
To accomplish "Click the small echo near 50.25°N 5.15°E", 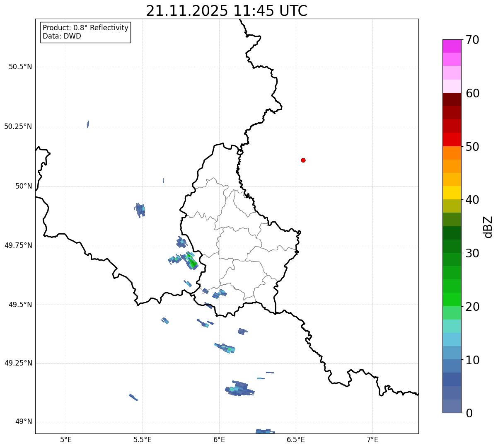I will pyautogui.click(x=88, y=124).
